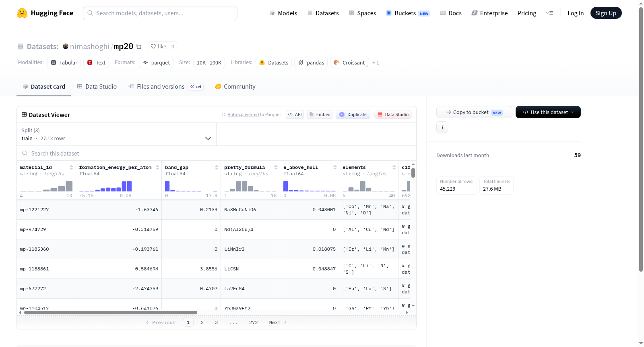Open the main navigation more-menu icon

549,13
